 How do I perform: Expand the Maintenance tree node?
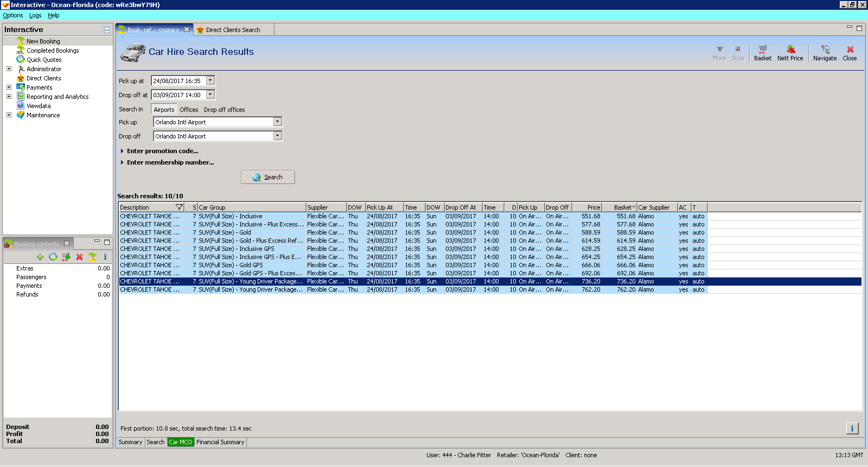(9, 115)
